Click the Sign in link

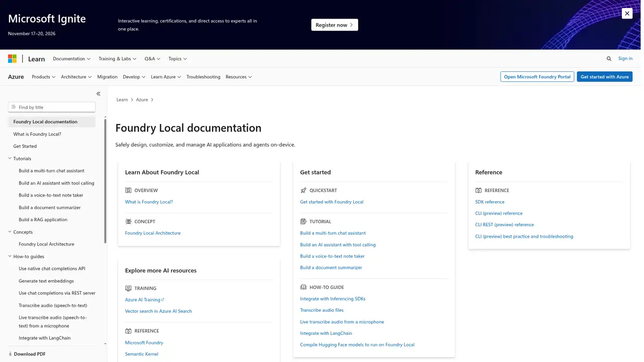point(625,59)
